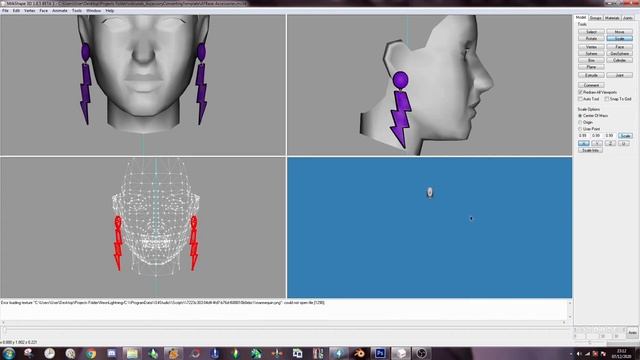The image size is (640, 360).
Task: Select the Select tool button
Action: tap(591, 32)
